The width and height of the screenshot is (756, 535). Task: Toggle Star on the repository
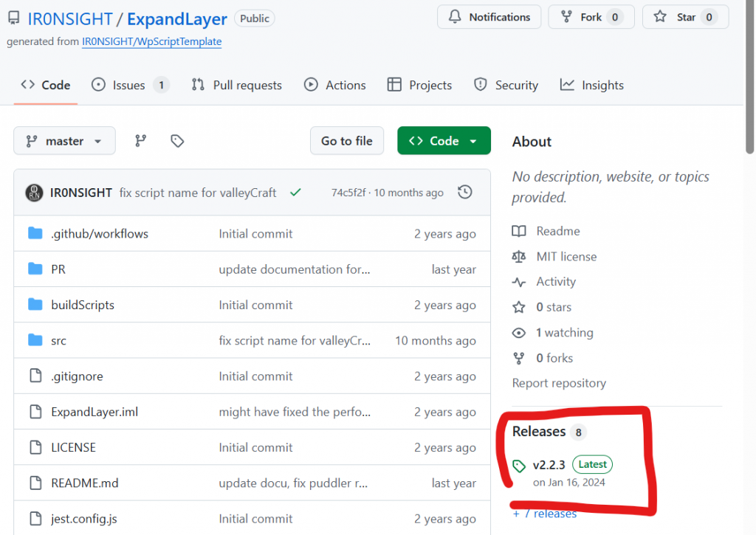[685, 17]
